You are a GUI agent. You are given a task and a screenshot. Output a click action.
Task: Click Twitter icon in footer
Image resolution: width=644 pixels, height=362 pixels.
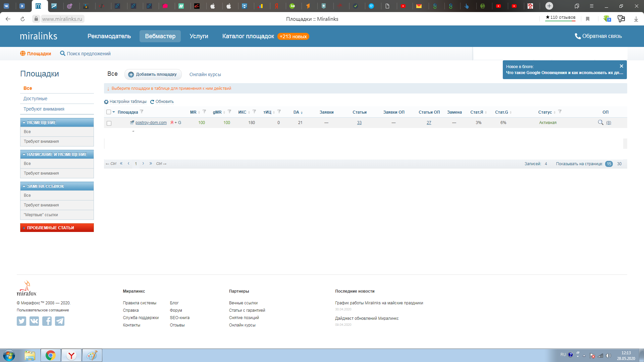(21, 321)
